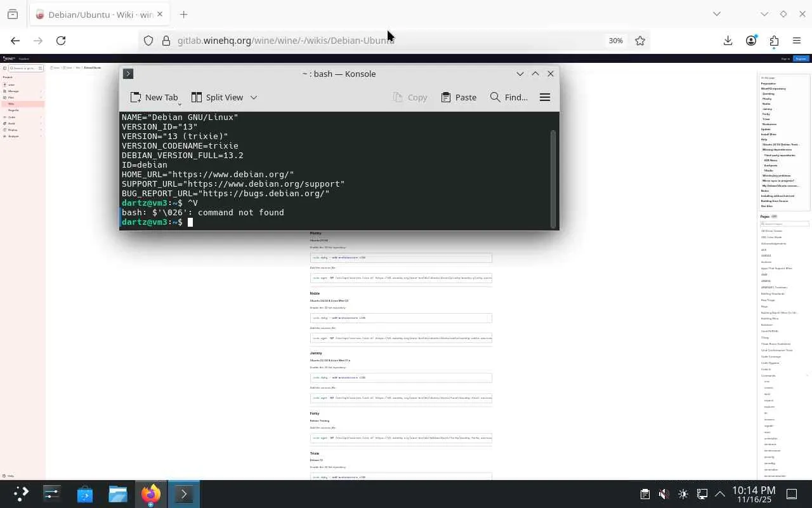Expand the Code section in GitLab sidebar
This screenshot has height=508, width=812.
point(22,117)
